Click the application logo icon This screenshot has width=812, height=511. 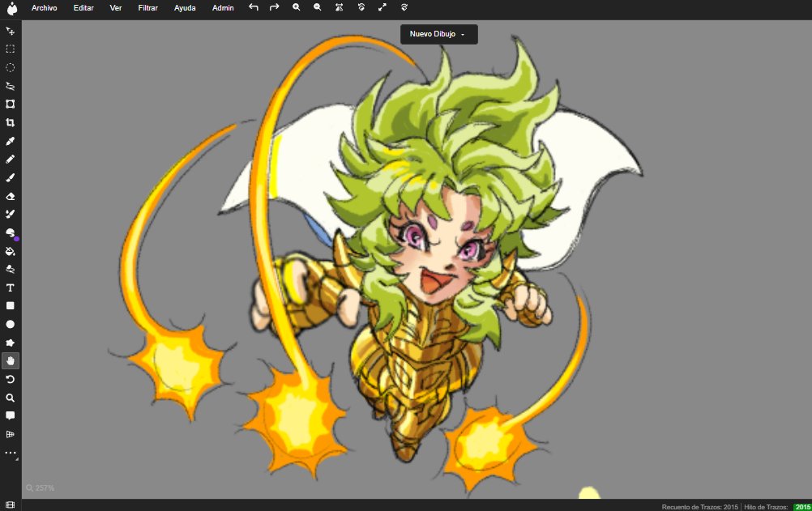click(11, 8)
